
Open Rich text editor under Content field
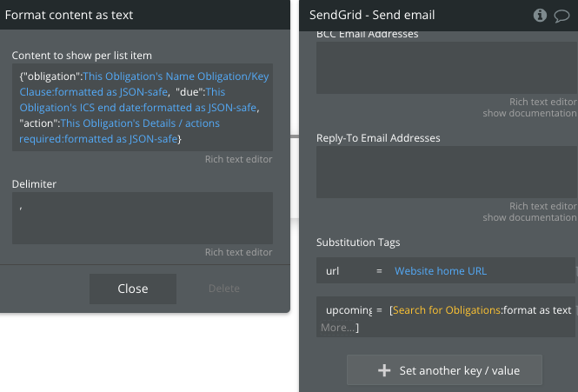click(x=238, y=160)
